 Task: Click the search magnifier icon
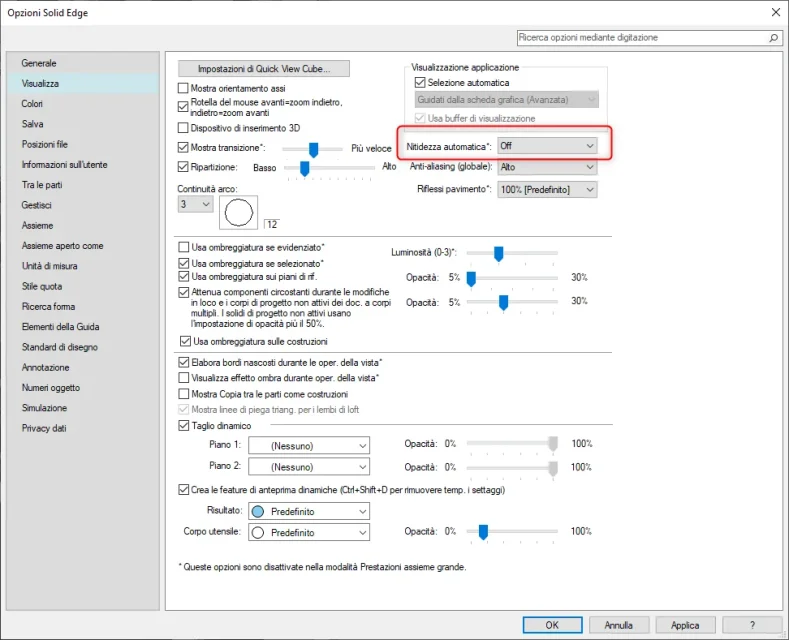tap(773, 38)
